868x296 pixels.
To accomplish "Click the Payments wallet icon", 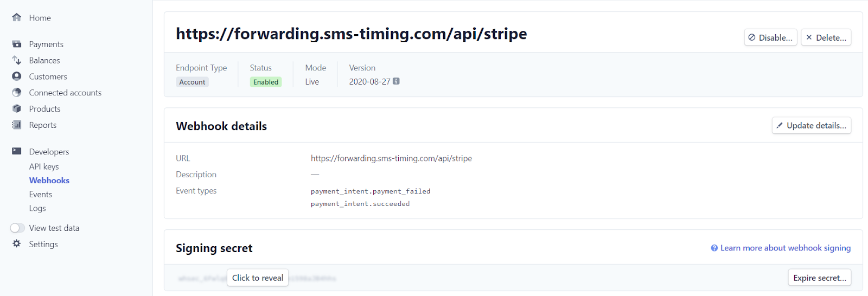I will pos(17,44).
